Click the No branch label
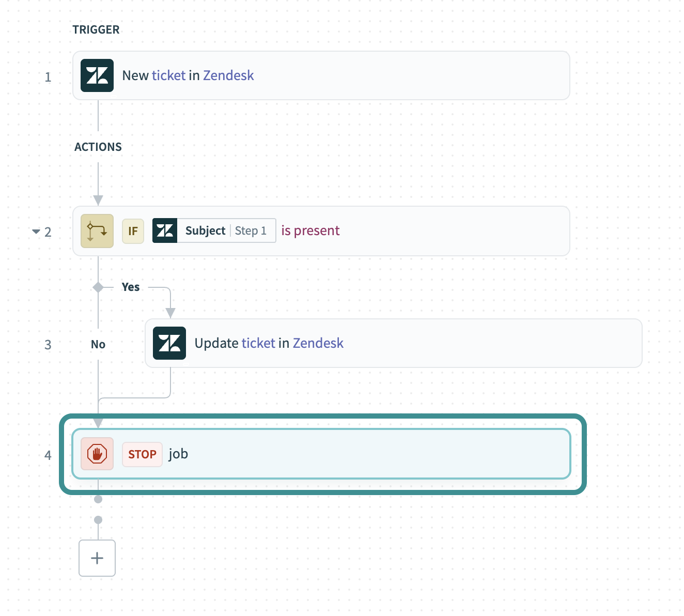 98,345
